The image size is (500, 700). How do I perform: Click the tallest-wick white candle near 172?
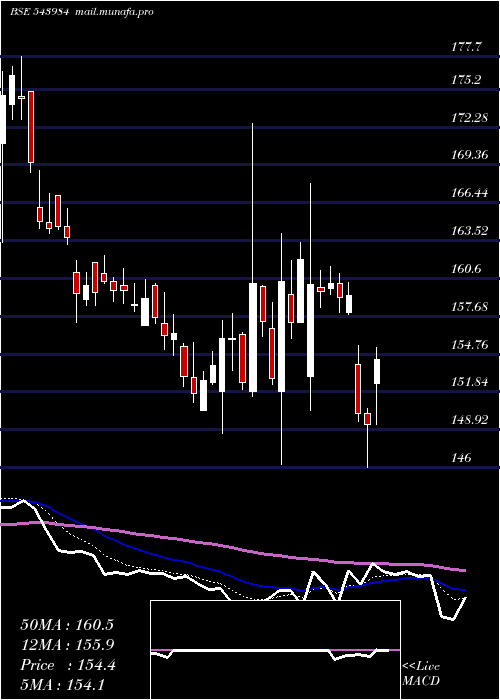[x=253, y=338]
